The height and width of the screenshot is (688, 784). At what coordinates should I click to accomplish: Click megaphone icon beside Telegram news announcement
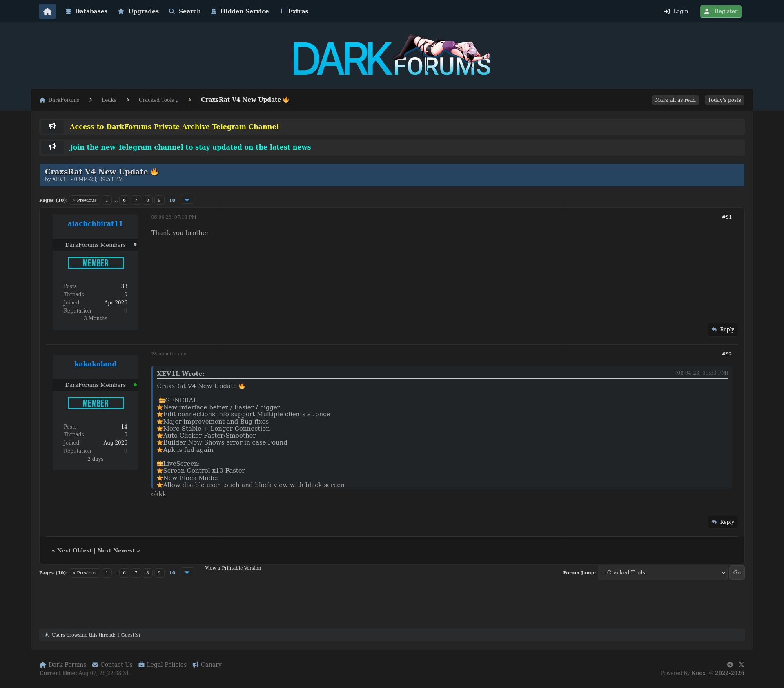coord(52,147)
